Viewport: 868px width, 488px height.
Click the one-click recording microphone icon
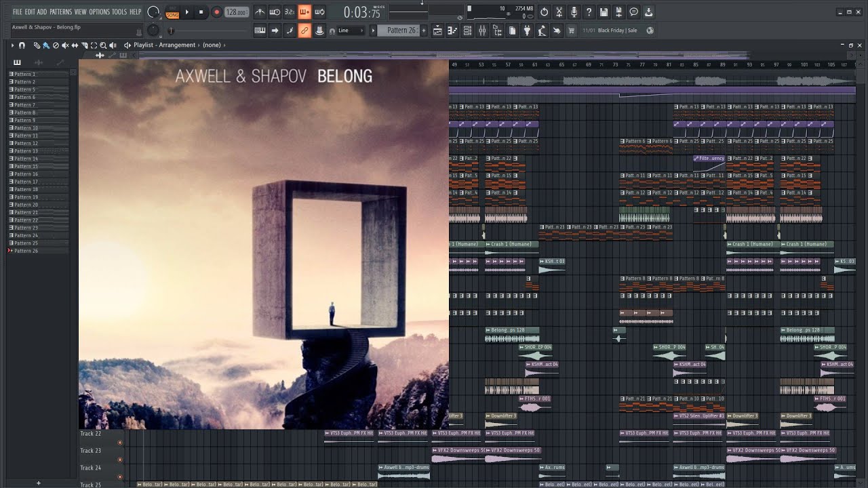pyautogui.click(x=574, y=12)
